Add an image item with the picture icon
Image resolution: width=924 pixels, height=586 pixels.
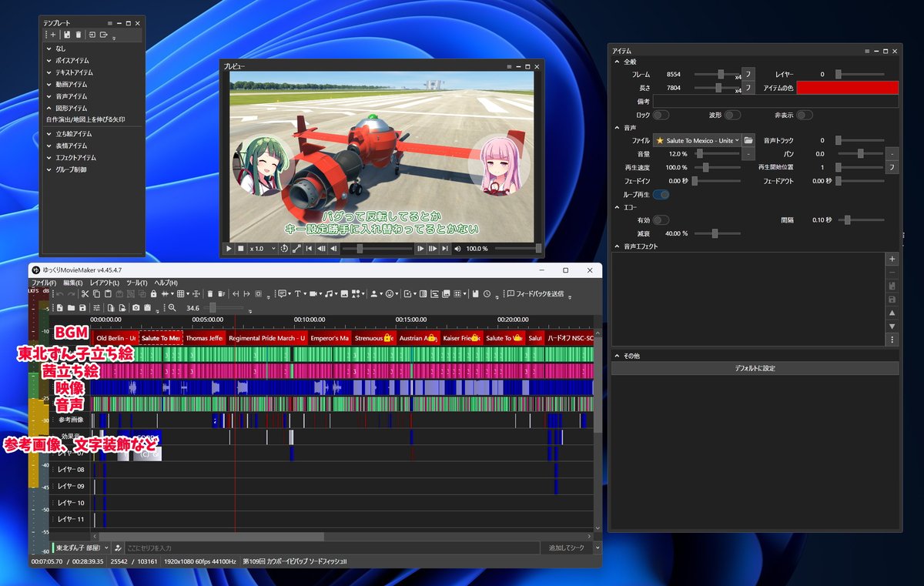[344, 294]
